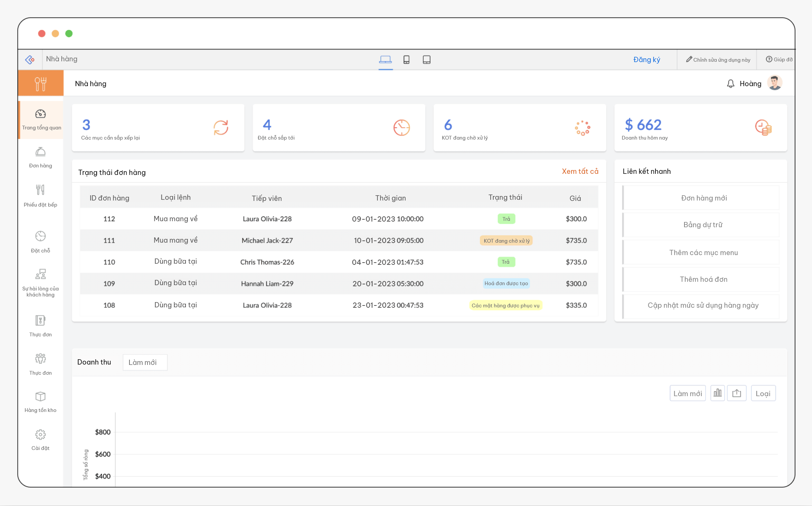Select the desktop laptop preview icon

pos(385,59)
